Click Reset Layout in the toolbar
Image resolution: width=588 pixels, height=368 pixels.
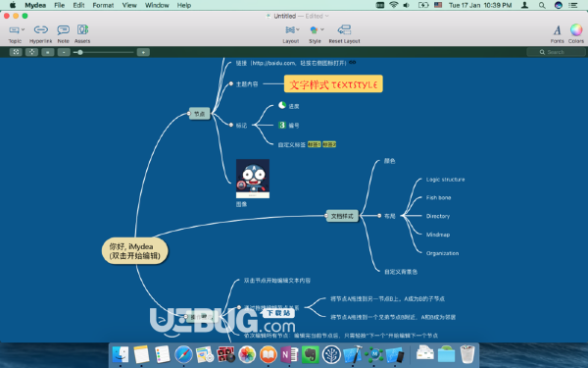344,29
